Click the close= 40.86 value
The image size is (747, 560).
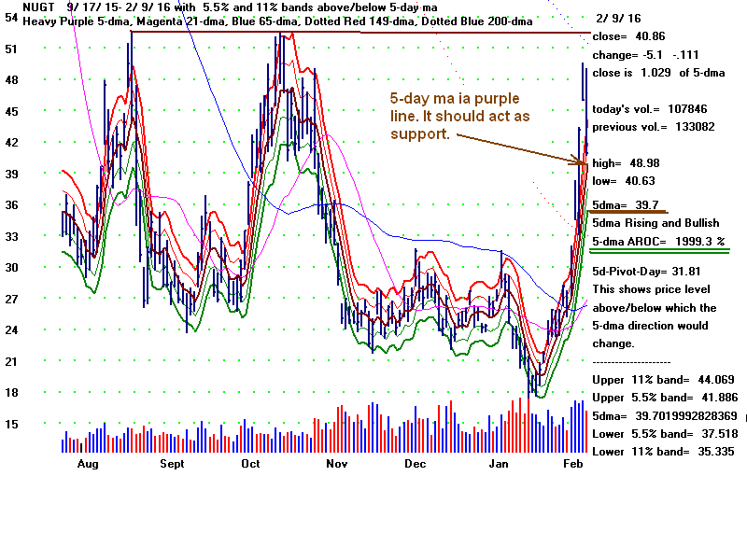[x=630, y=37]
